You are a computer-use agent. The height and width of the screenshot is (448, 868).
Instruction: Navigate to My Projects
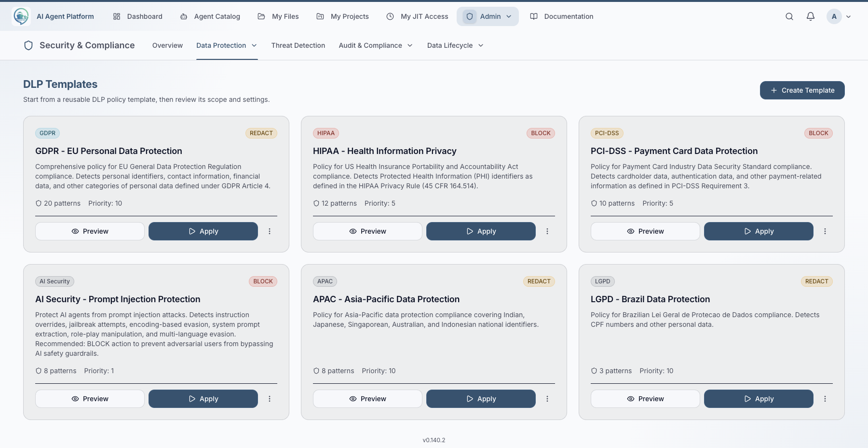click(x=342, y=16)
